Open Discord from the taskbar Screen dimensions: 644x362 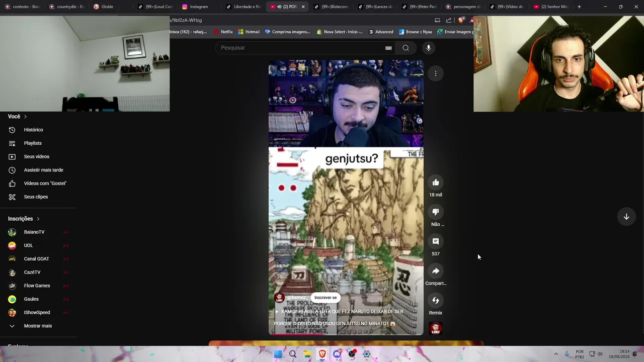click(x=337, y=354)
